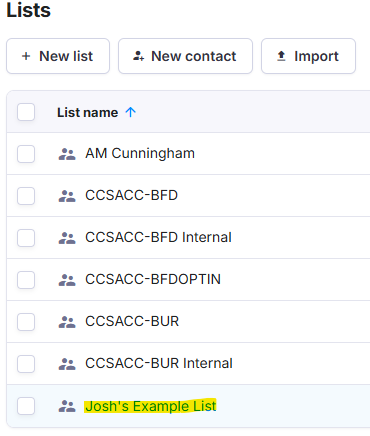Add a contact using New contact button

pyautogui.click(x=185, y=56)
